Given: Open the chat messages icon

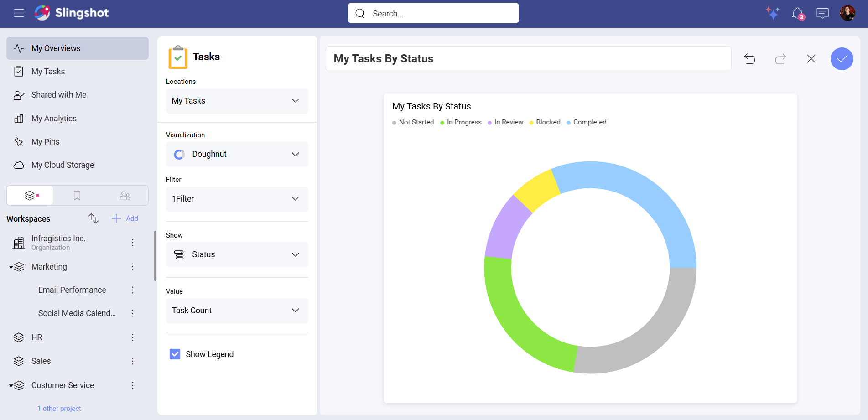Looking at the screenshot, I should [x=822, y=13].
